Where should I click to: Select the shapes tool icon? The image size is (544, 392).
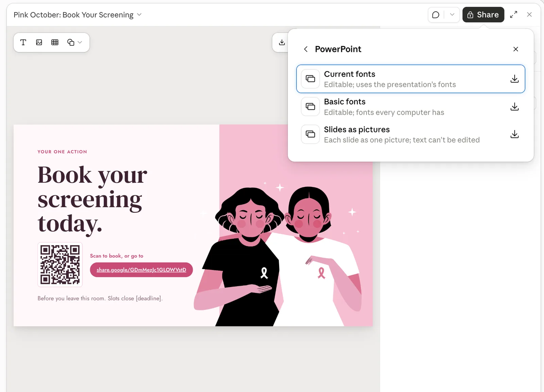coord(71,42)
